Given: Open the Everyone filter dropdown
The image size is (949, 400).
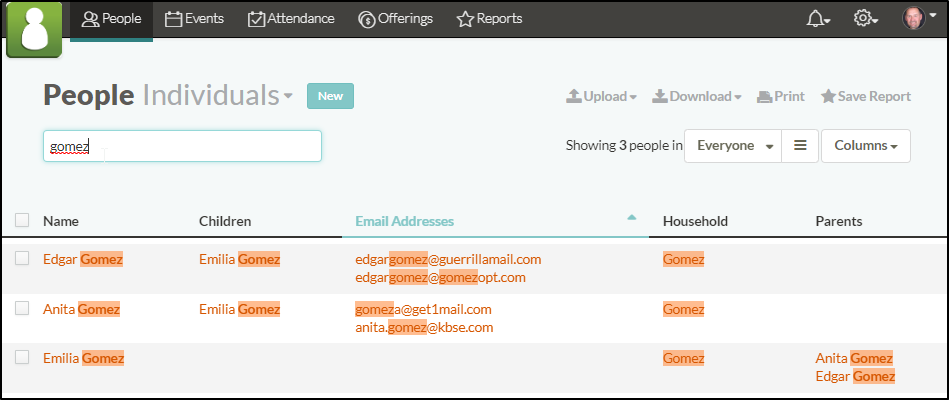Looking at the screenshot, I should (733, 146).
